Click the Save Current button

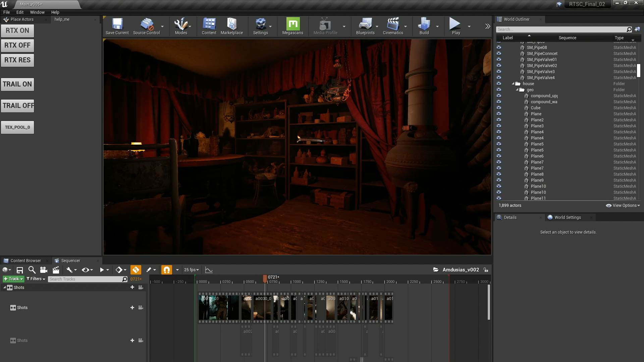click(117, 26)
